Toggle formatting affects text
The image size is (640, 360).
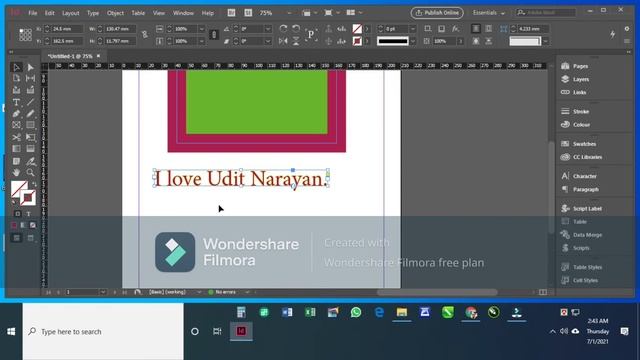coord(29,213)
